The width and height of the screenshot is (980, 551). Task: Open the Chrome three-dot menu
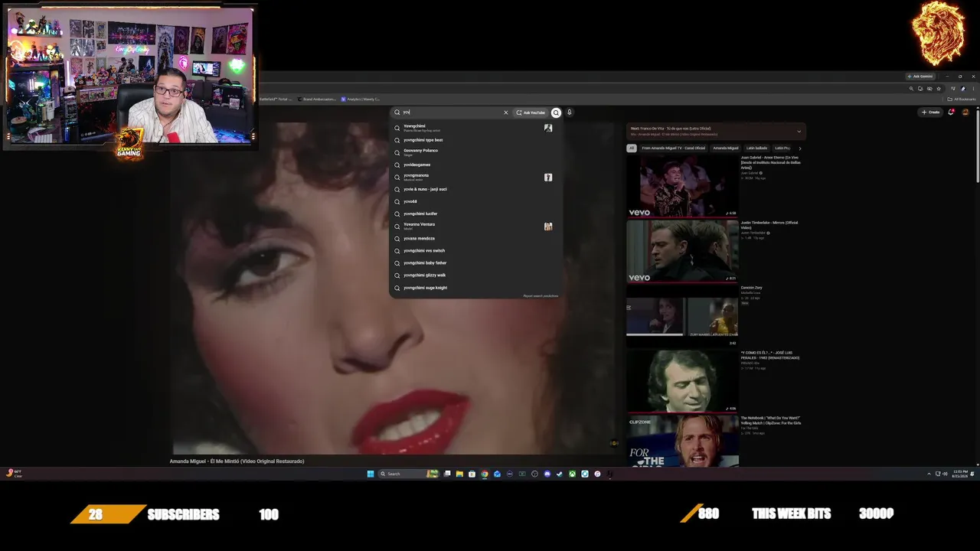972,89
